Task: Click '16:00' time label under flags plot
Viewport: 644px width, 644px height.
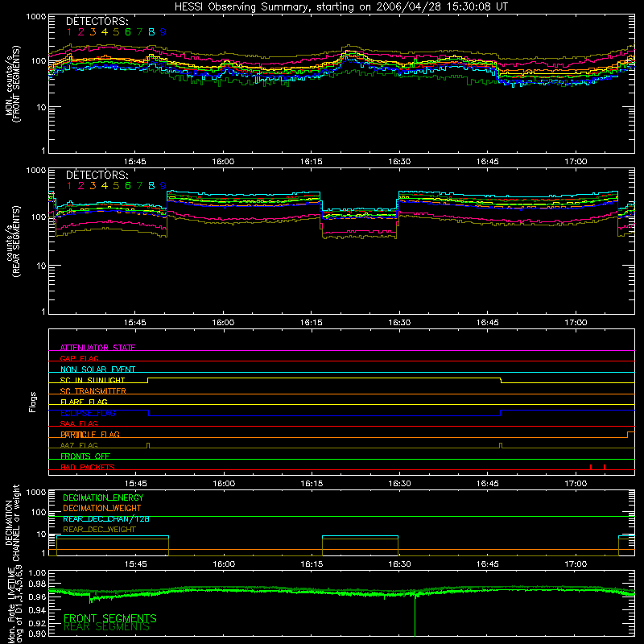Action: (224, 484)
